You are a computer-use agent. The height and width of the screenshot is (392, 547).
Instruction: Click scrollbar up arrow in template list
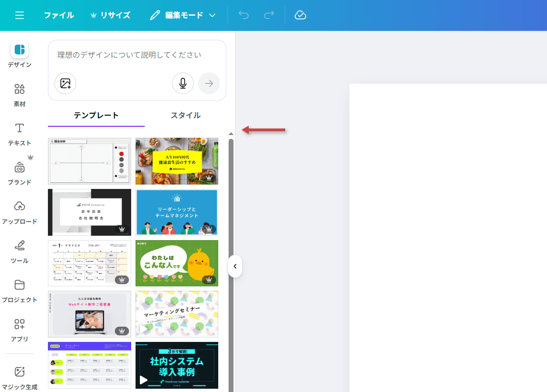231,133
